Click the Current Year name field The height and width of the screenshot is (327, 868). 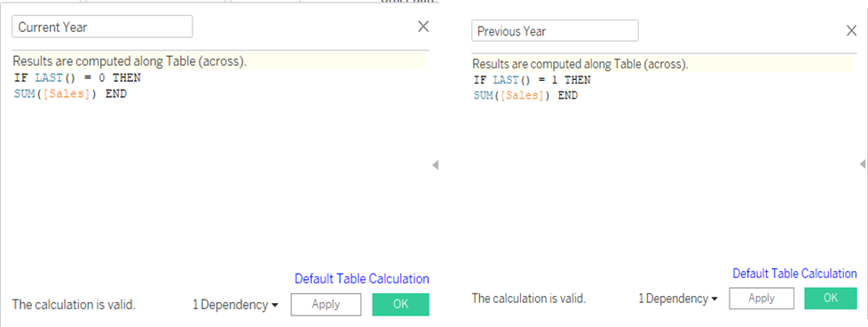tap(102, 27)
